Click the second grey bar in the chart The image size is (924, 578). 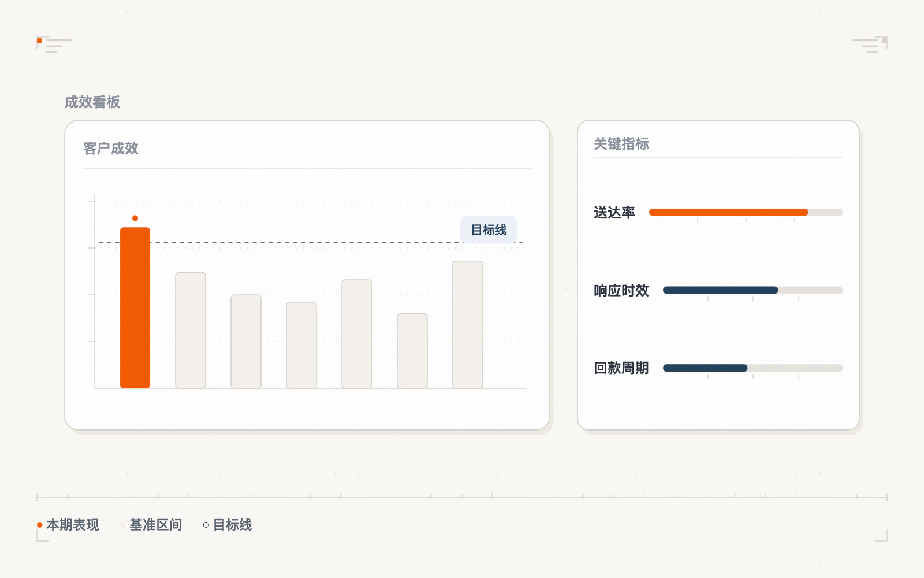point(246,342)
